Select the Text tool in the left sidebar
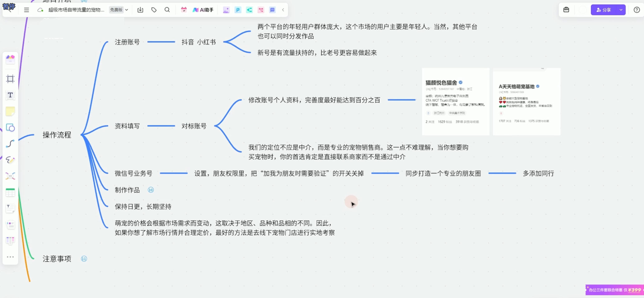The image size is (644, 298). pos(11,95)
